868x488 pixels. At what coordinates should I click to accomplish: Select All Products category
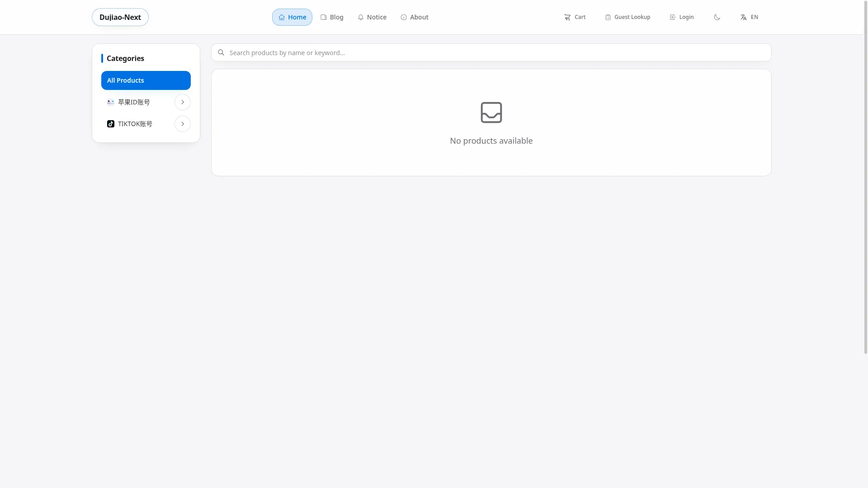[146, 80]
